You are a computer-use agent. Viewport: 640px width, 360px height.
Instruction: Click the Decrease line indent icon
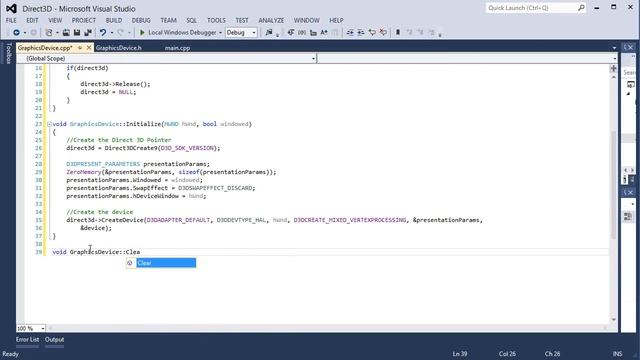coord(350,33)
